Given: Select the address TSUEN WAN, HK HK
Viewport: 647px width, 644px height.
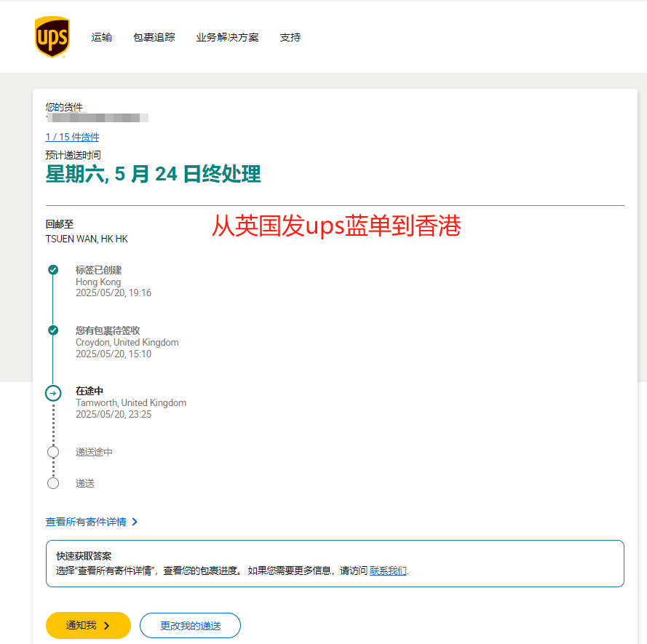Looking at the screenshot, I should (x=87, y=239).
